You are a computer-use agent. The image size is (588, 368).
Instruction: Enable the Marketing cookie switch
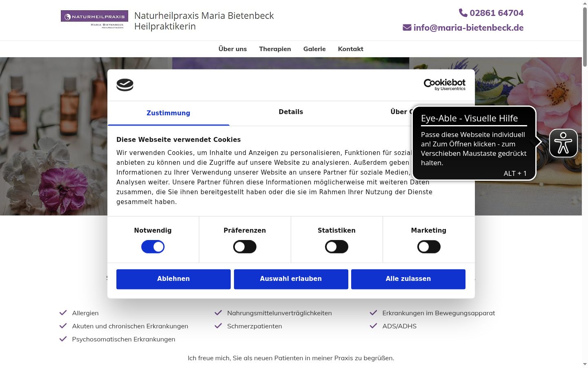(x=429, y=247)
